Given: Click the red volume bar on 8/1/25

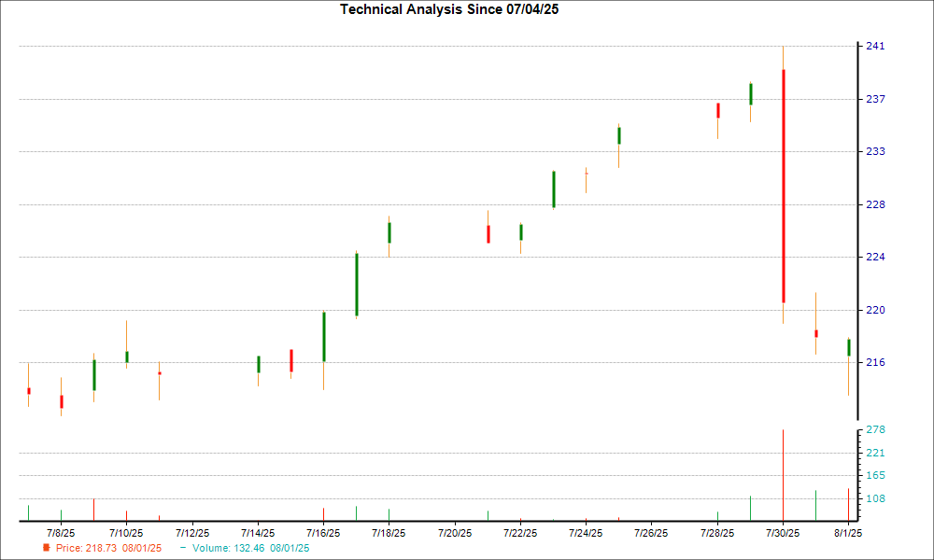Looking at the screenshot, I should (x=848, y=505).
